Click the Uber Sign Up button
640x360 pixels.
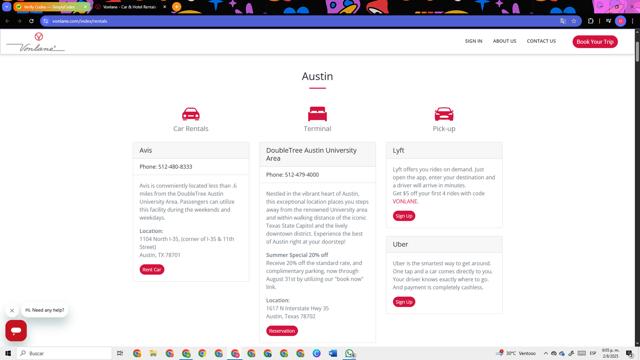click(x=404, y=302)
